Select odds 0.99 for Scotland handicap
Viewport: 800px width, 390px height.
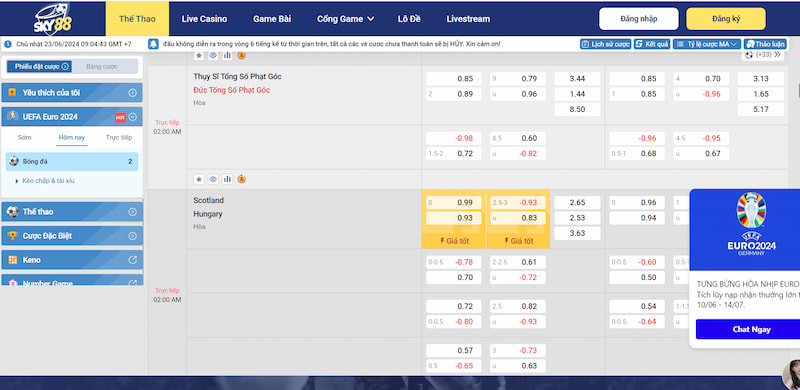[454, 203]
